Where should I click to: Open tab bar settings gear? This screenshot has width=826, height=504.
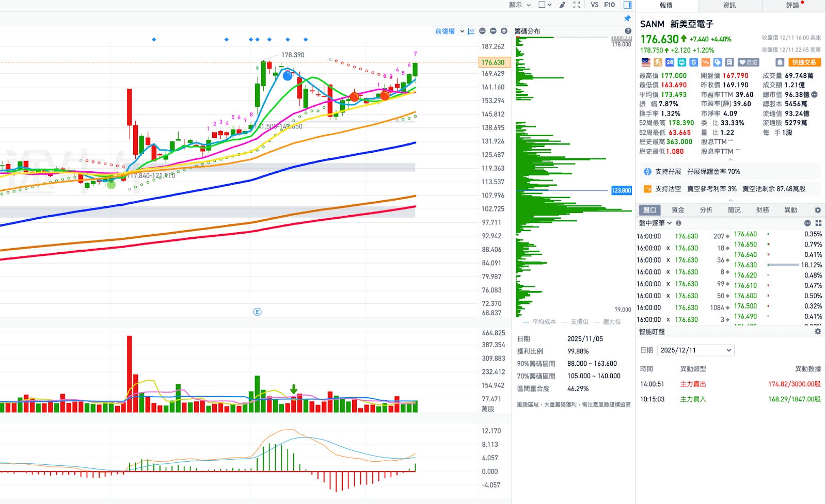click(x=818, y=210)
